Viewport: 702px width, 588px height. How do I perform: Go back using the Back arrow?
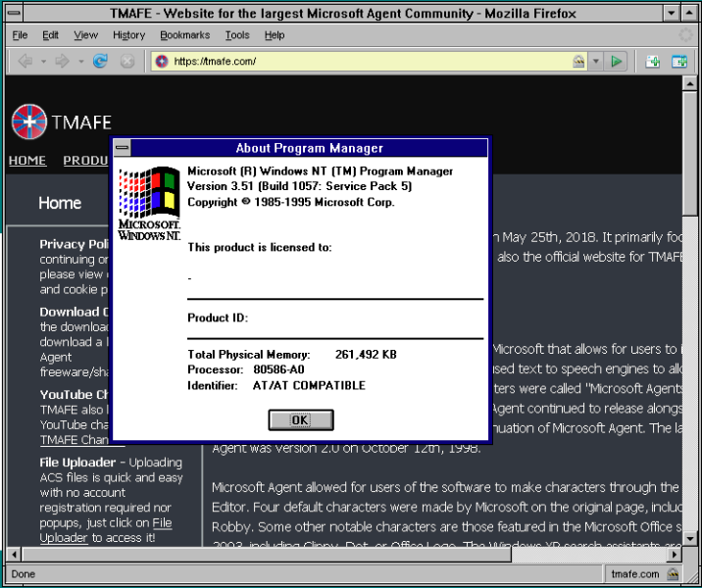[25, 61]
